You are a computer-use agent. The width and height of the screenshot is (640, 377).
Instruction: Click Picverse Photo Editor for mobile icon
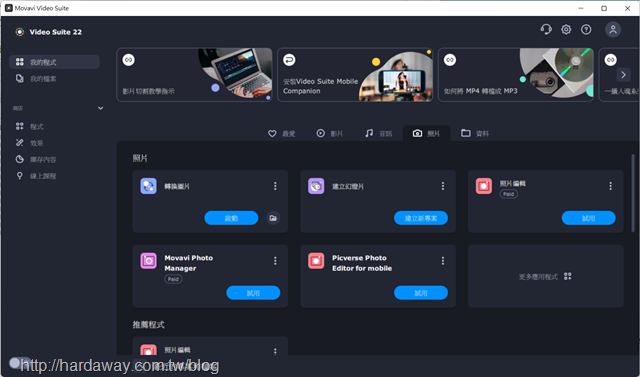pos(316,261)
